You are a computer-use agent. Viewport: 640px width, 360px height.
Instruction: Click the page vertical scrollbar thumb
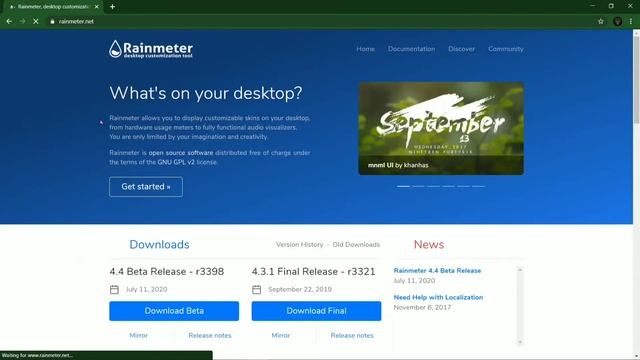[636, 79]
